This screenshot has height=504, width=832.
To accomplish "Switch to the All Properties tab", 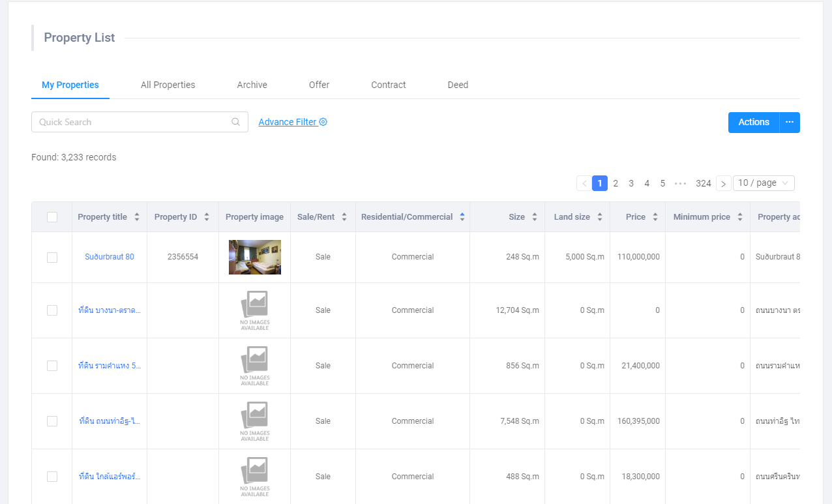I will 168,85.
